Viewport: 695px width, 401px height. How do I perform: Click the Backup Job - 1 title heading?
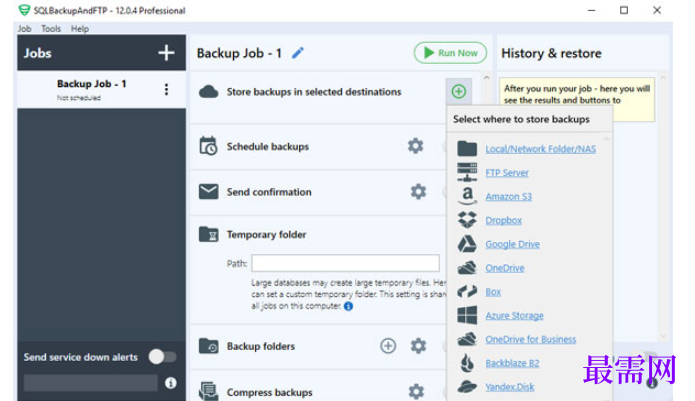pos(239,53)
